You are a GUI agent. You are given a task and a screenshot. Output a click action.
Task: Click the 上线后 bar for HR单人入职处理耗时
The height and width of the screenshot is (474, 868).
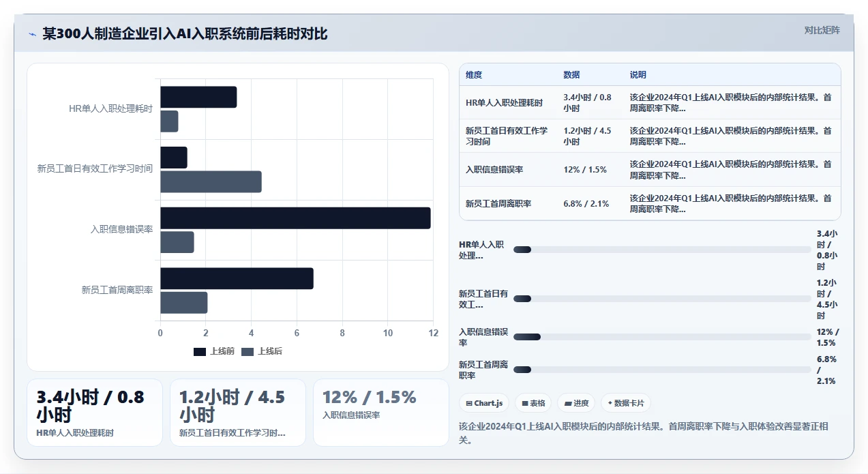point(169,121)
